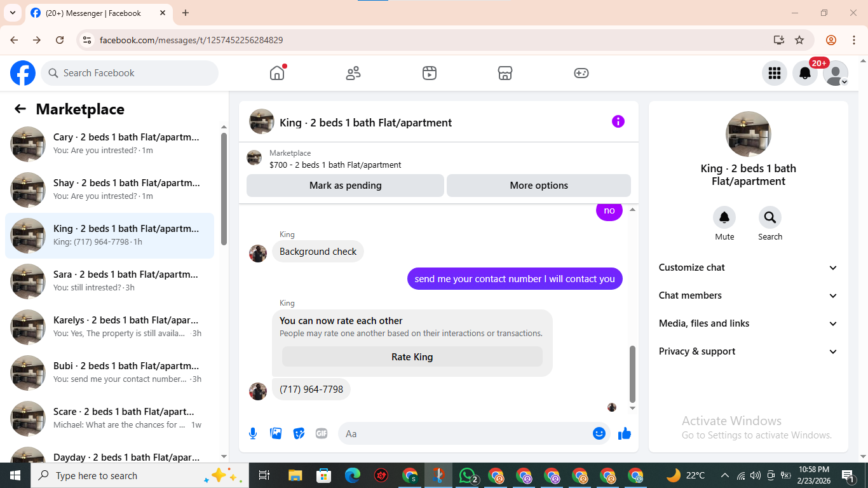The height and width of the screenshot is (488, 868).
Task: Open the notifications bell with 20+ badge
Action: (805, 73)
